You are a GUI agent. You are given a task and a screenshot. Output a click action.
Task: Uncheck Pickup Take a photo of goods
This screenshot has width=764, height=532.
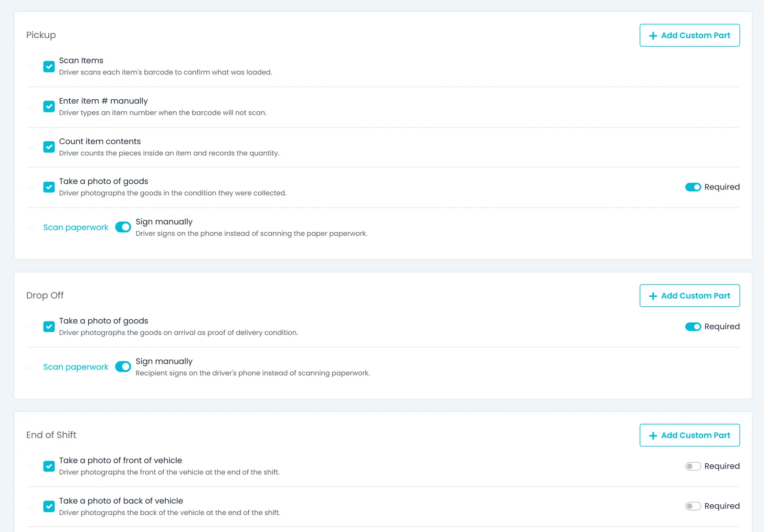49,187
